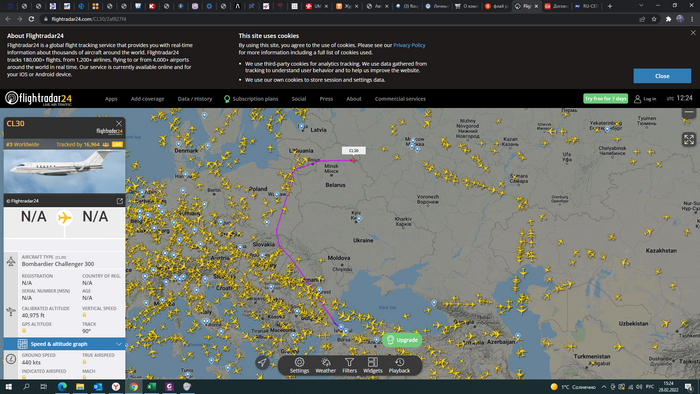The height and width of the screenshot is (394, 700).
Task: Share this page from the address bar
Action: point(642,19)
